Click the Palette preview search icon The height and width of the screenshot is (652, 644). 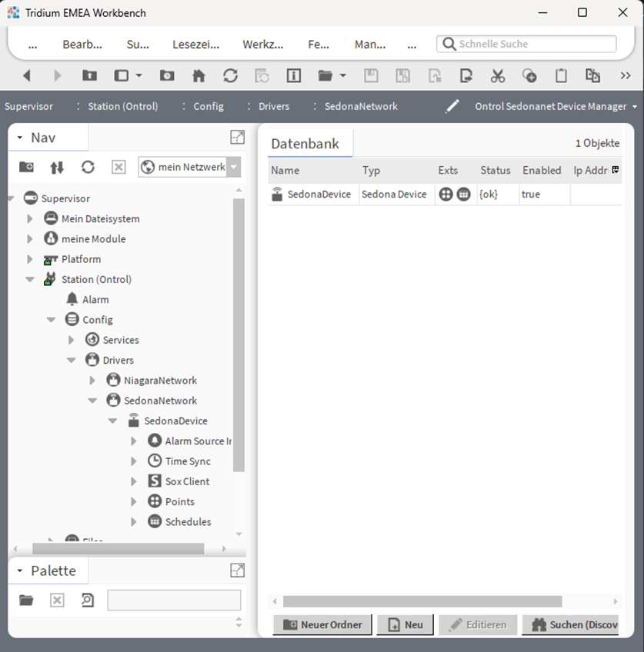pos(88,600)
